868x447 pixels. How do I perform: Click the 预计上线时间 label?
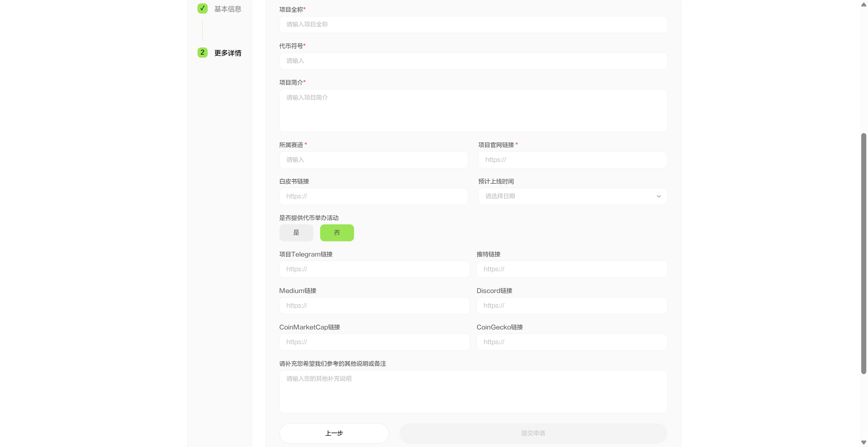[x=496, y=182]
